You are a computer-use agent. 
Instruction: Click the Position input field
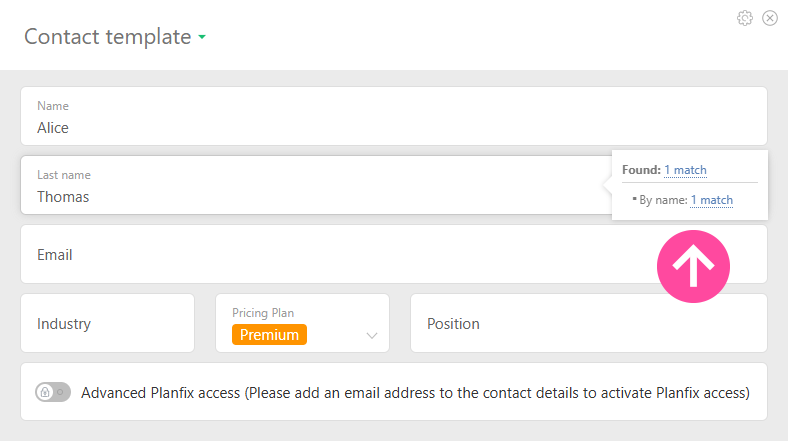point(588,323)
